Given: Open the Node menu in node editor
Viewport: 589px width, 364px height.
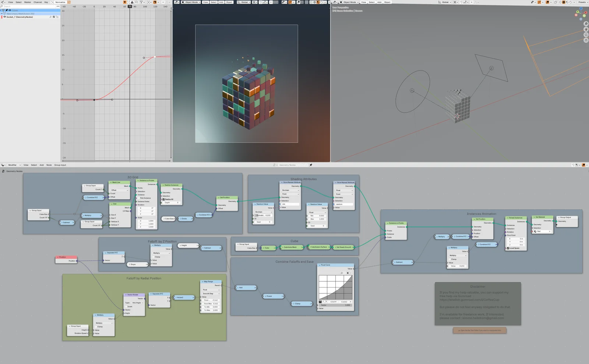Looking at the screenshot, I should tap(49, 165).
